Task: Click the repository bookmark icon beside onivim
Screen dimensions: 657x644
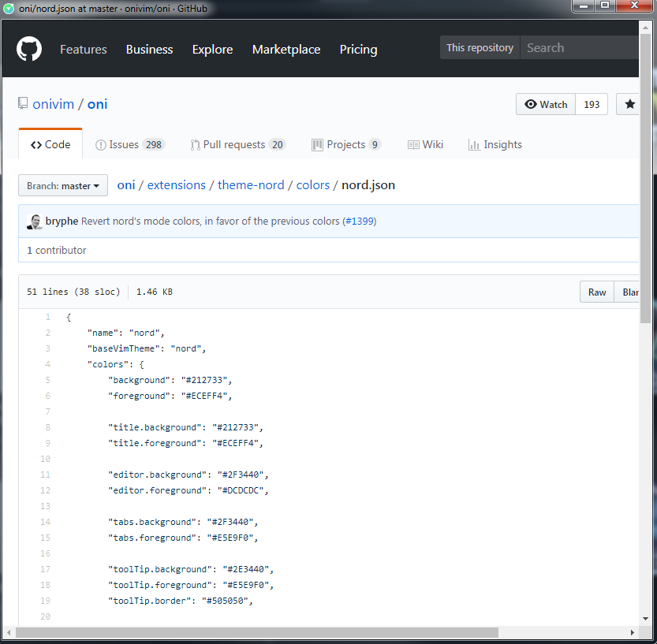Action: tap(24, 103)
